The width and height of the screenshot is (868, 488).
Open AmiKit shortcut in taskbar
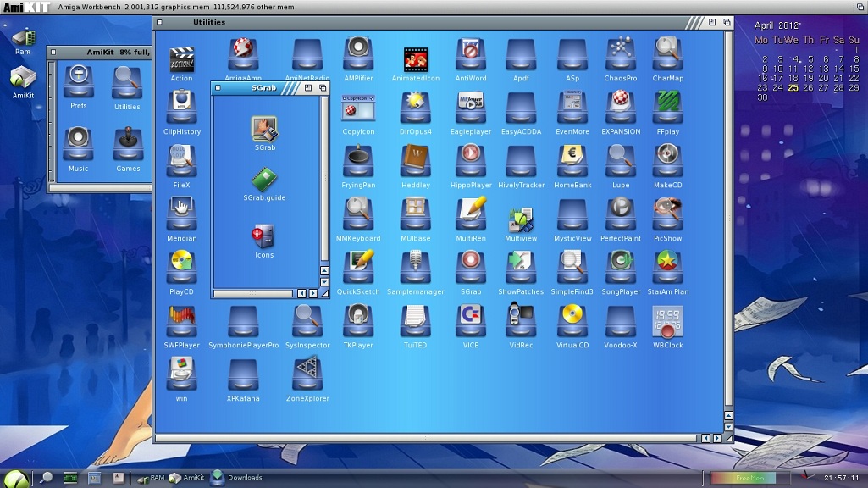(x=186, y=478)
